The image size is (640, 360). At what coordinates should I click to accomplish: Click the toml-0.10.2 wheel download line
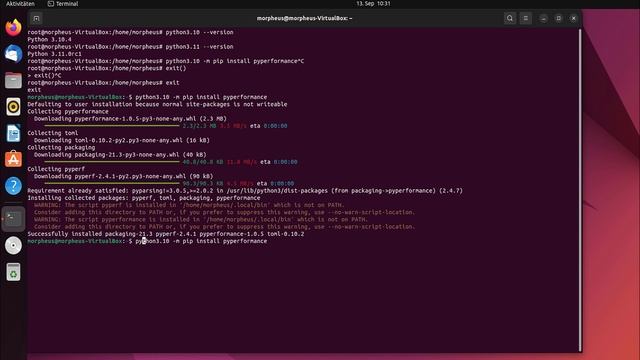[x=122, y=140]
